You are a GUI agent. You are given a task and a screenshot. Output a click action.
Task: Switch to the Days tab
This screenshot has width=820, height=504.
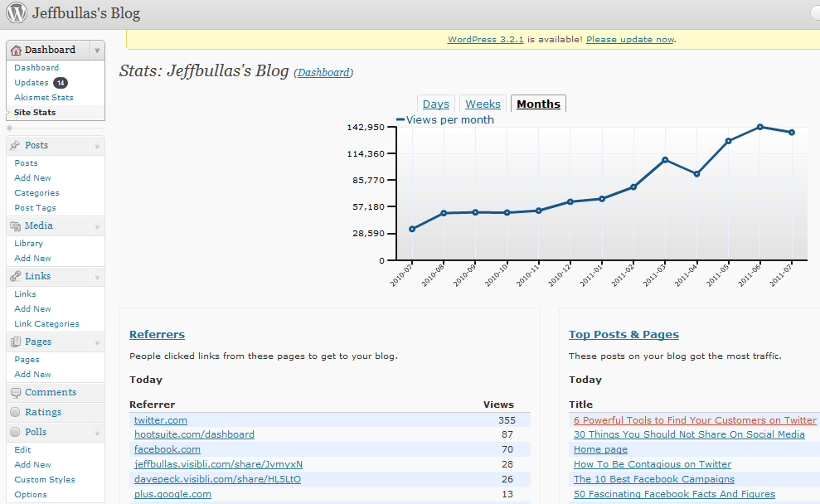pyautogui.click(x=435, y=104)
